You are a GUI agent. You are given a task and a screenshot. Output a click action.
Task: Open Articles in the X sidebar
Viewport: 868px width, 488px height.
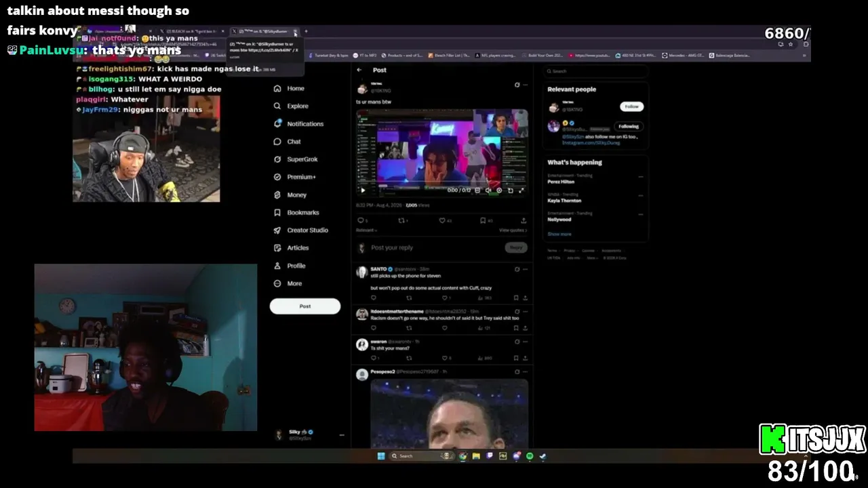[x=291, y=248]
